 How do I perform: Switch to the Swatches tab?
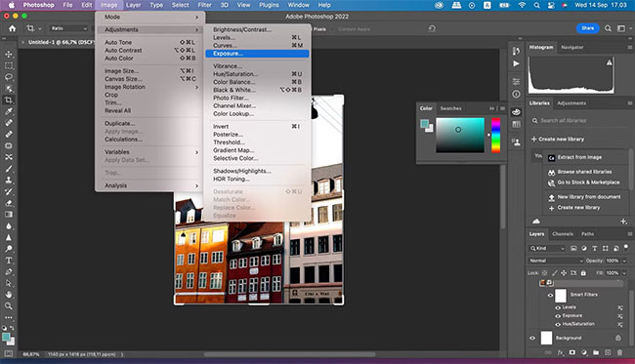coord(450,108)
